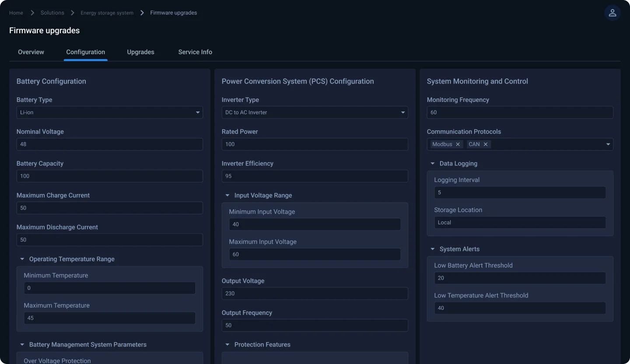Collapse the Protection Features section
This screenshot has width=630, height=364.
pos(227,345)
